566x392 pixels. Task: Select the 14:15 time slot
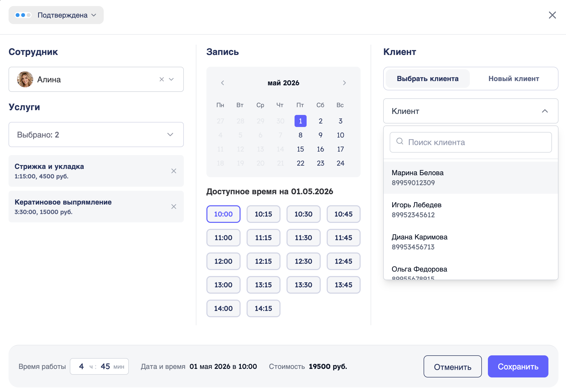point(263,308)
